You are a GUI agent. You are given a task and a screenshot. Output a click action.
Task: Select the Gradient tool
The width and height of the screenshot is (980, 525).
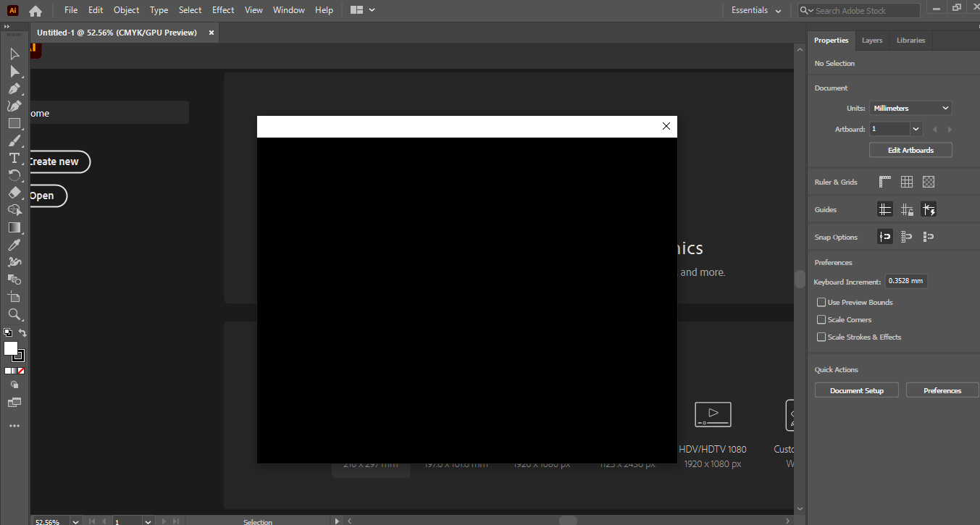(x=14, y=227)
